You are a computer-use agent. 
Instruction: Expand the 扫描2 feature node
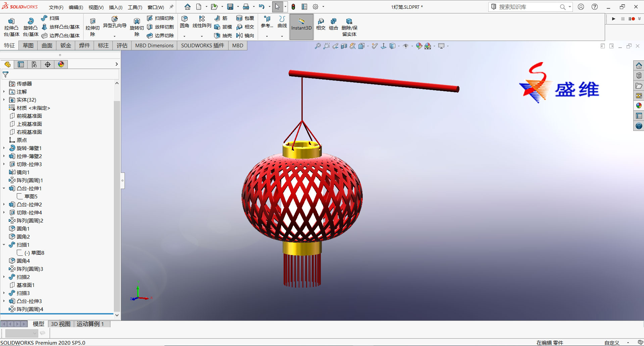pyautogui.click(x=4, y=277)
